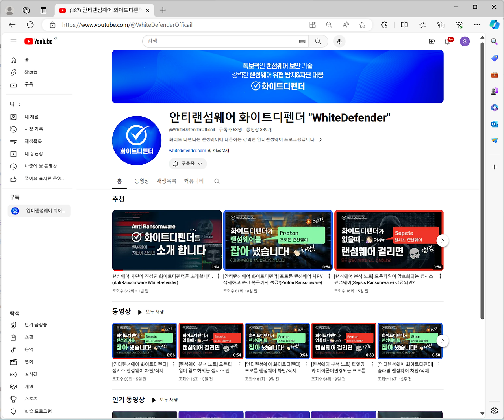Open the on-screen keyboard icon in search
The width and height of the screenshot is (504, 420).
302,41
